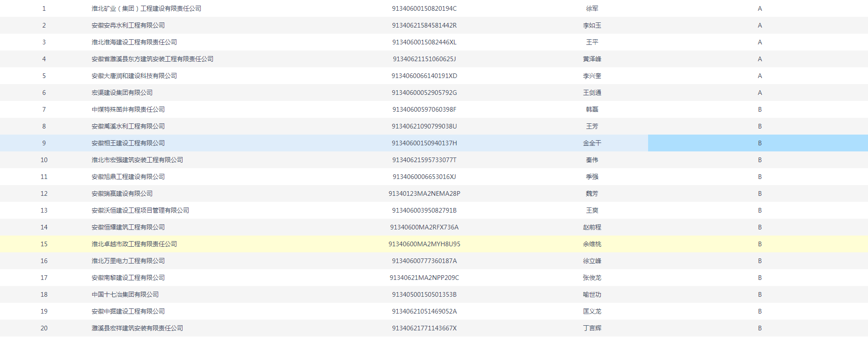Click legal representative 黄泽峰
868x343 pixels.
pyautogui.click(x=592, y=59)
